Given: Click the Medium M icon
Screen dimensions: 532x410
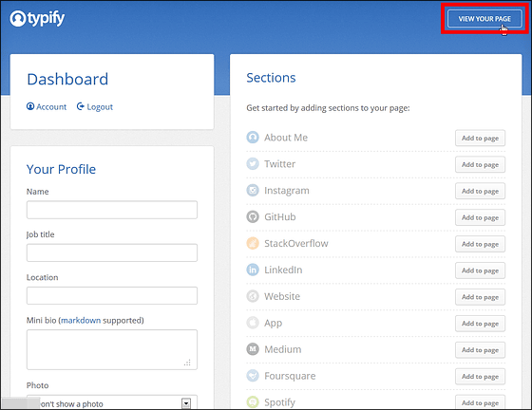Looking at the screenshot, I should [253, 349].
